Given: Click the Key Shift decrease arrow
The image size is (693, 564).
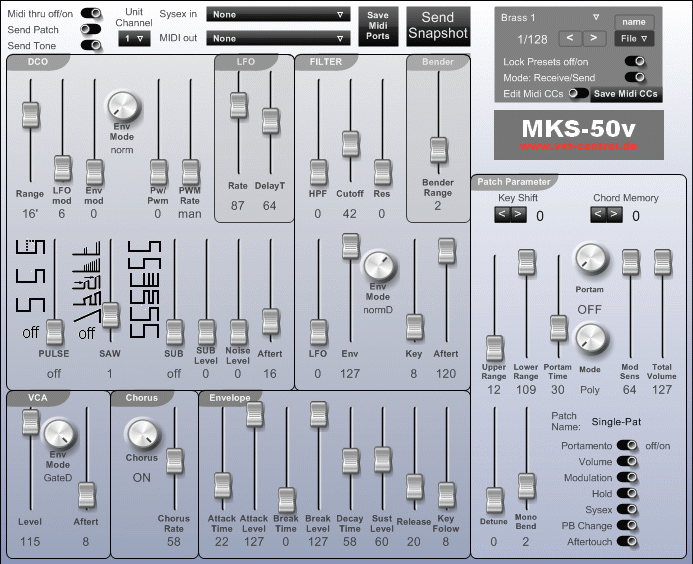Looking at the screenshot, I should tap(502, 215).
